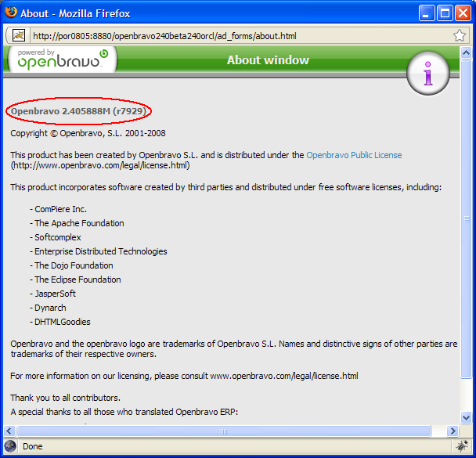Click the www.openbravo.com/legal/license.html text at bottom
Viewport: 476px width, 458px height.
click(284, 376)
